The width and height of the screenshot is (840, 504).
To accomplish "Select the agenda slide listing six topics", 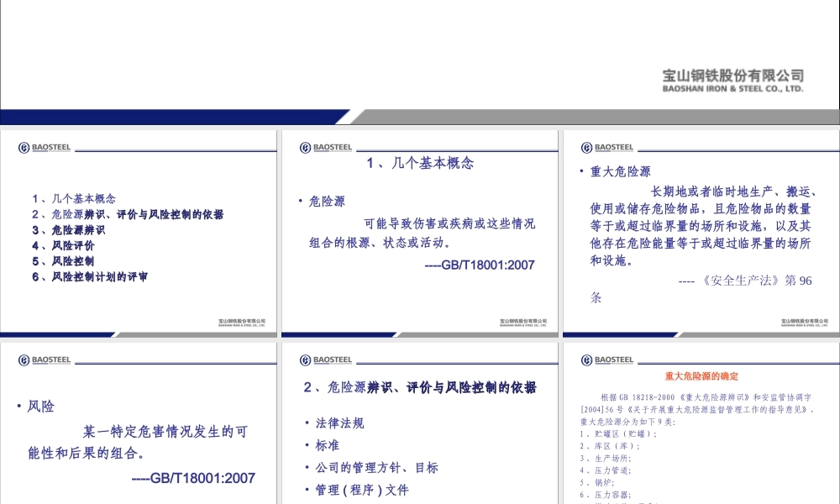I will pyautogui.click(x=139, y=234).
